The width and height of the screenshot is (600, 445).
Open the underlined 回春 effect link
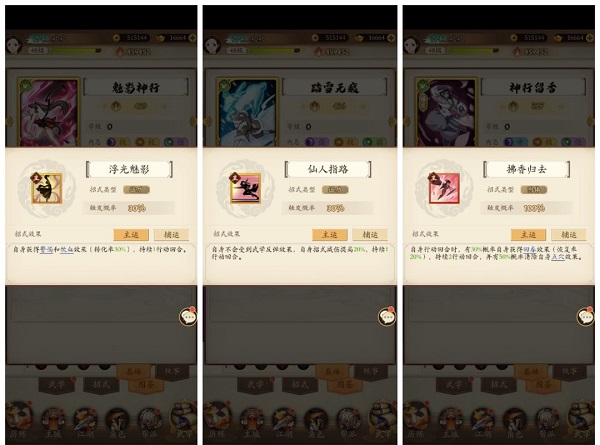pyautogui.click(x=530, y=249)
